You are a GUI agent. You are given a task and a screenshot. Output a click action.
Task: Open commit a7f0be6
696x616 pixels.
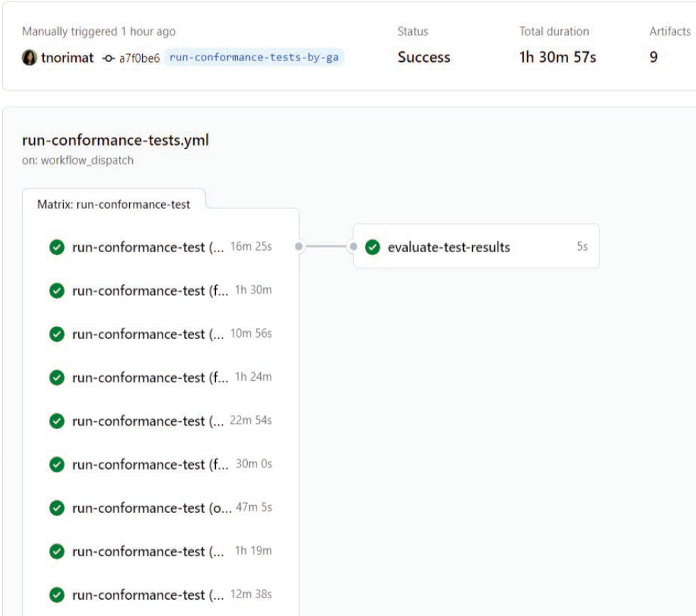coord(139,58)
